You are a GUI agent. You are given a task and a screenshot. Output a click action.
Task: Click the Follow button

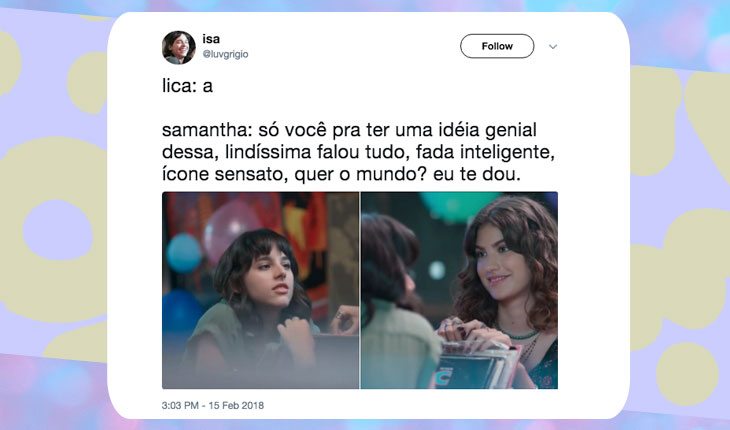(x=497, y=46)
